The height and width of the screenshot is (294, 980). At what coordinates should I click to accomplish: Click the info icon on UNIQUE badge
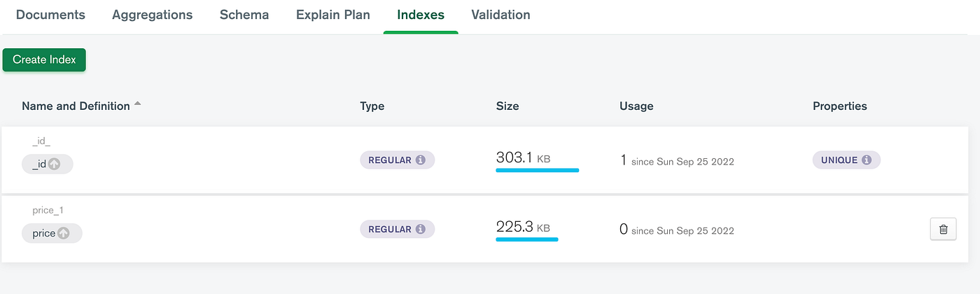coord(867,160)
